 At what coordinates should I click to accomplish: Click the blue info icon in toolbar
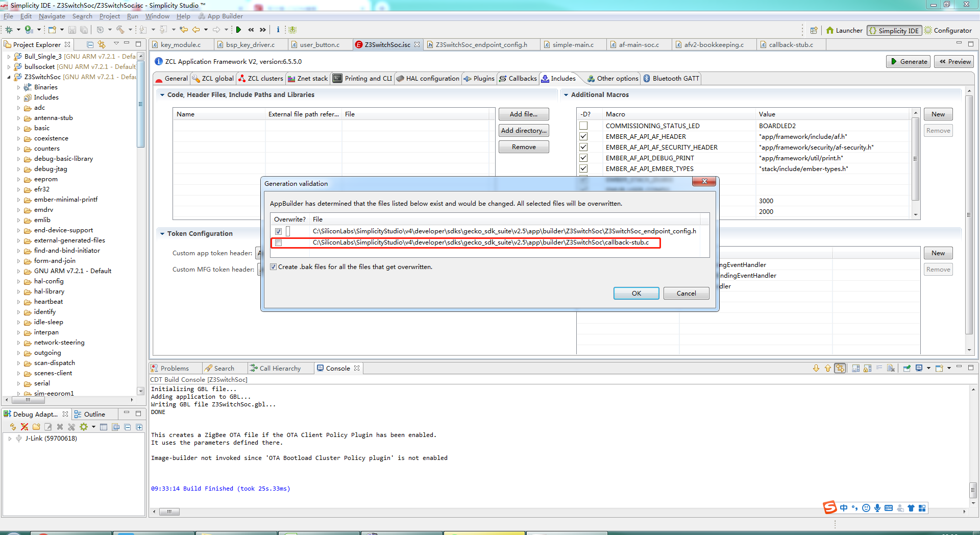pos(278,30)
